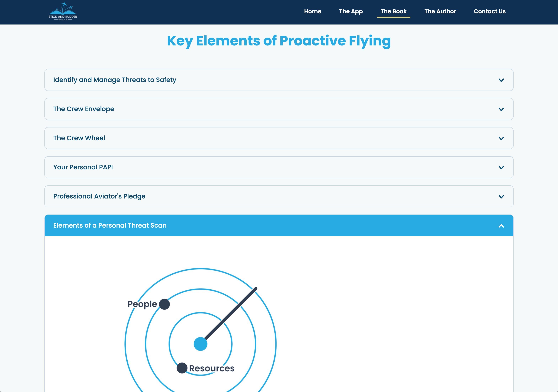The height and width of the screenshot is (392, 558).
Task: Click the People label on radar
Action: coord(142,304)
